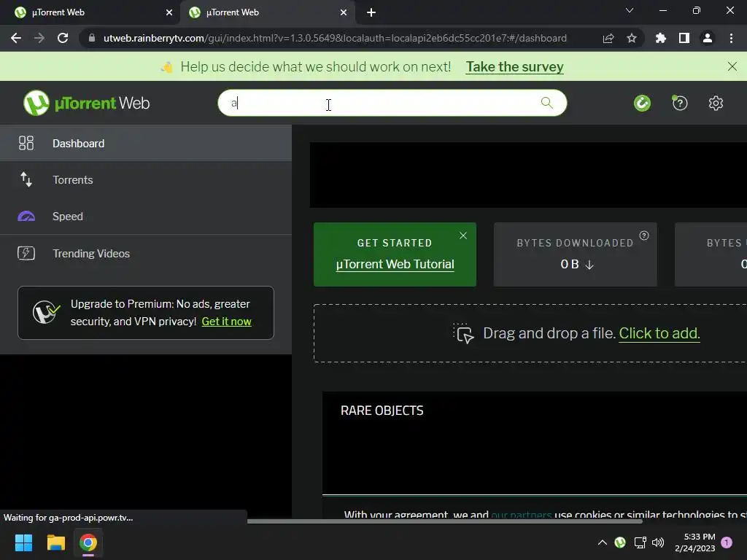Click Chrome icon in taskbar

pyautogui.click(x=88, y=542)
